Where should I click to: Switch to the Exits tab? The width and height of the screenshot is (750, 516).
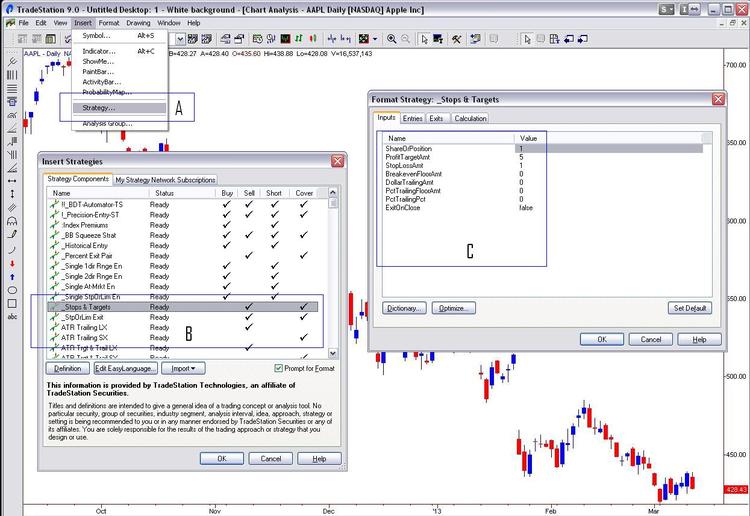point(436,118)
